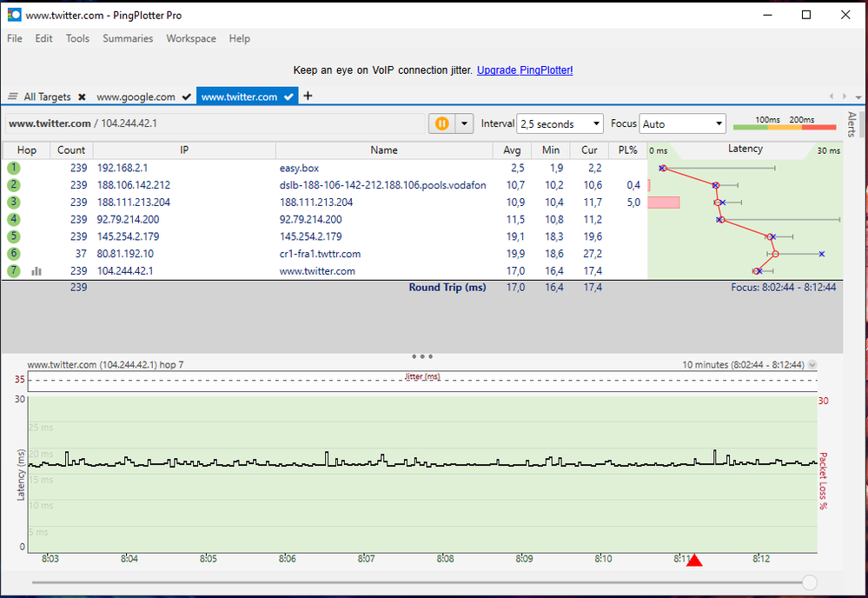
Task: Click the timeline graph icon on hop 7
Action: [x=36, y=271]
